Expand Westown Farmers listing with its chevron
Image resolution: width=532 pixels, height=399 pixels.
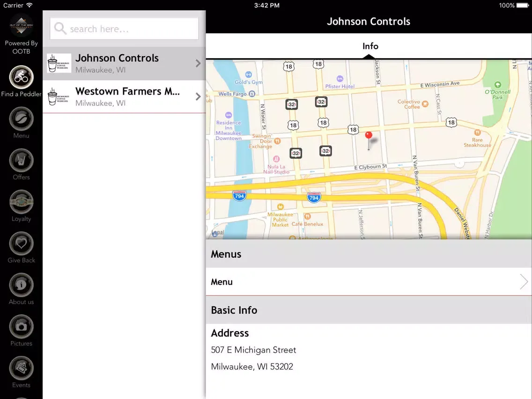(x=198, y=96)
